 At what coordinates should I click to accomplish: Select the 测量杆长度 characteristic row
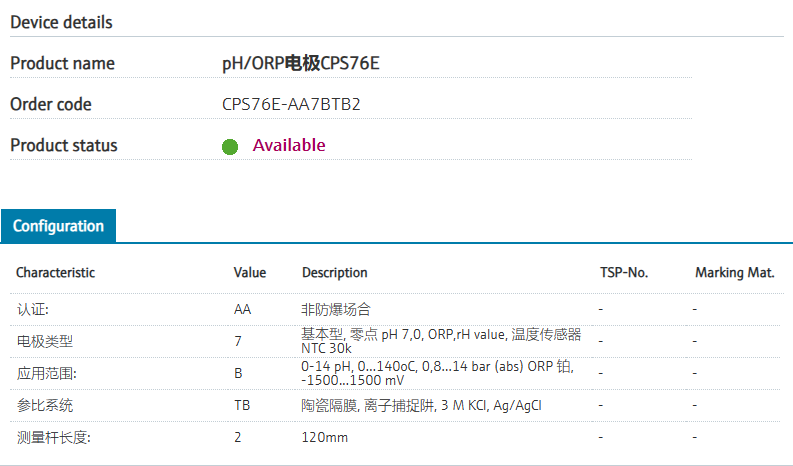(x=53, y=438)
